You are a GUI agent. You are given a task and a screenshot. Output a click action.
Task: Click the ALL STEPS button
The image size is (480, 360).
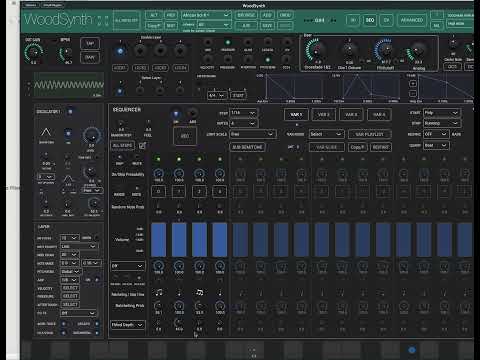click(122, 145)
